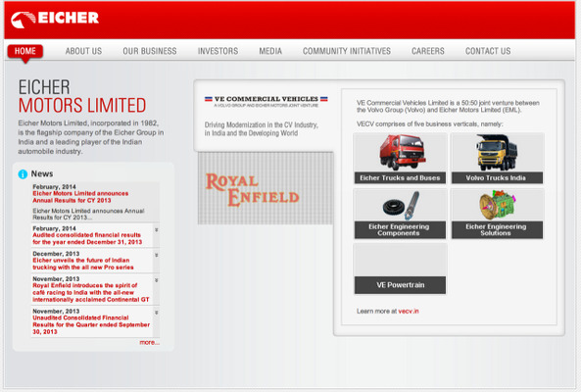Select the Volvo Trucks India truck image
The image size is (581, 392).
pyautogui.click(x=497, y=152)
